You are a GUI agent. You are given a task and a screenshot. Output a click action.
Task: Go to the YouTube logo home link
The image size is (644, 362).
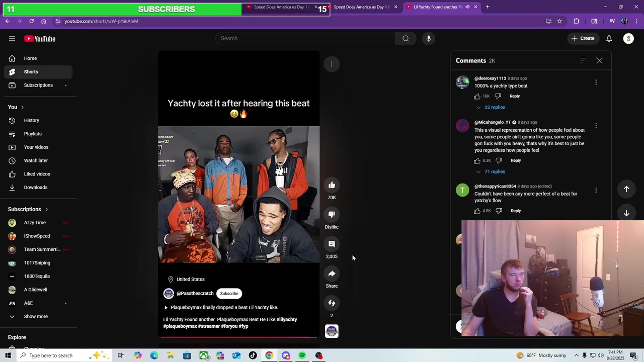(x=40, y=39)
